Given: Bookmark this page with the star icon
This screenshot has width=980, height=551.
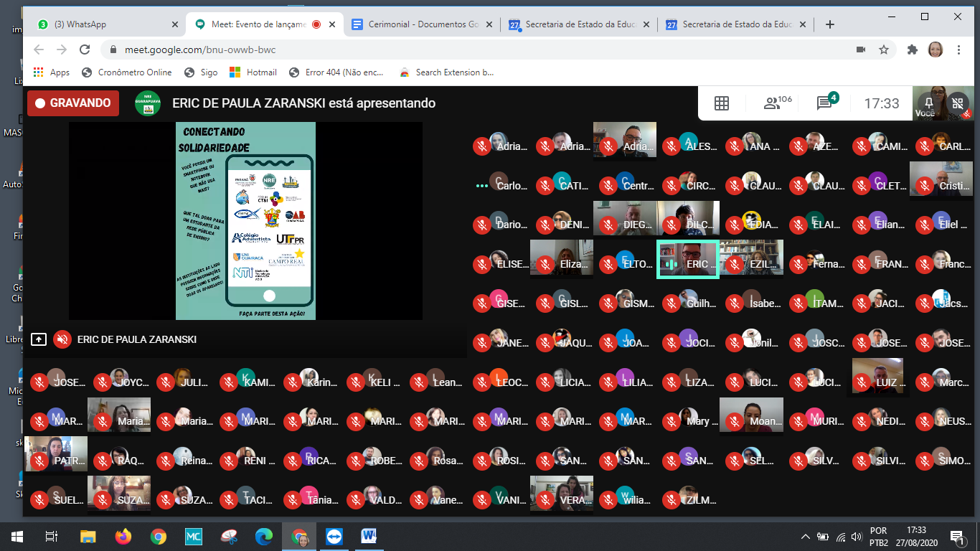Looking at the screenshot, I should [x=884, y=50].
